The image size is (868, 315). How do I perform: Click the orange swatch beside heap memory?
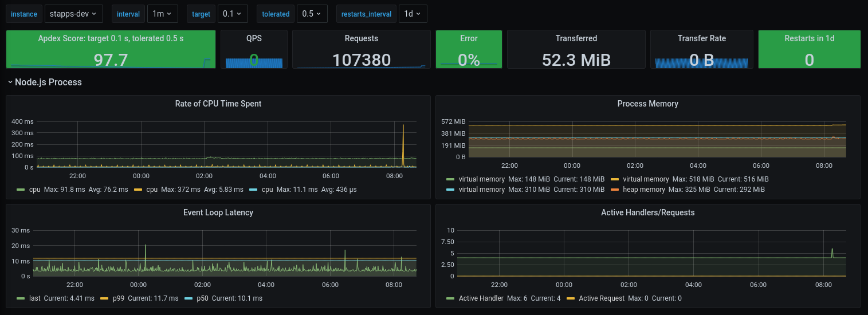tap(615, 190)
